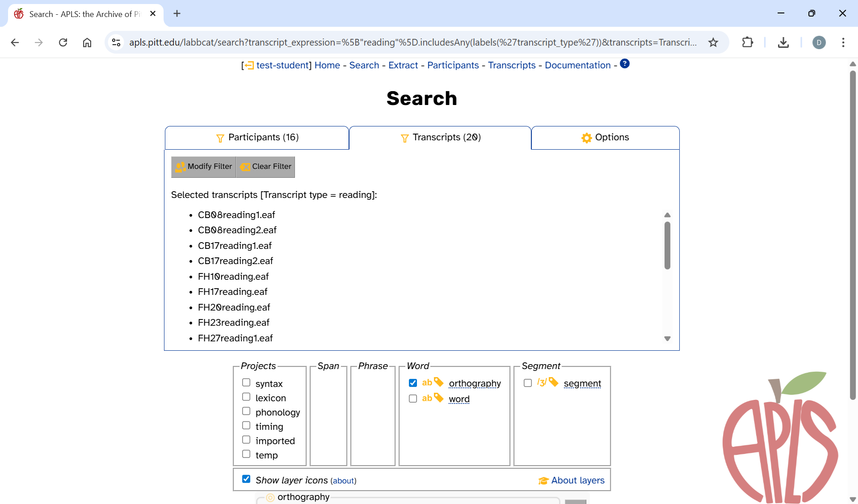This screenshot has height=504, width=858.
Task: Open the Options tab
Action: [x=605, y=138]
